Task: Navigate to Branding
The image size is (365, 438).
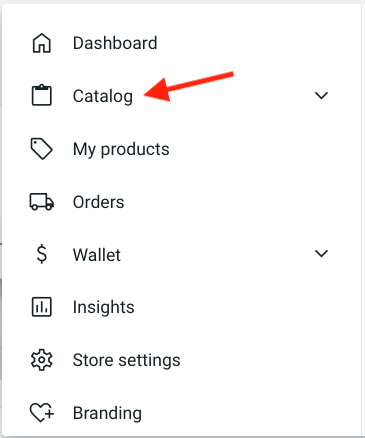Action: (x=107, y=413)
